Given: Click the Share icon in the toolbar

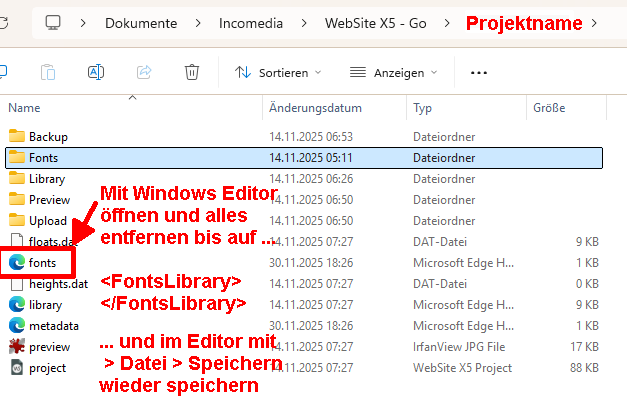Looking at the screenshot, I should point(144,72).
